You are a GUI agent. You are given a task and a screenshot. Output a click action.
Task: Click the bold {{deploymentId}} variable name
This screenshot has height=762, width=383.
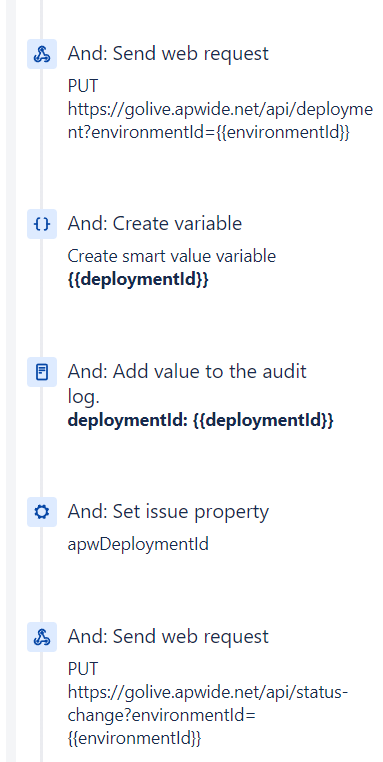(x=138, y=280)
